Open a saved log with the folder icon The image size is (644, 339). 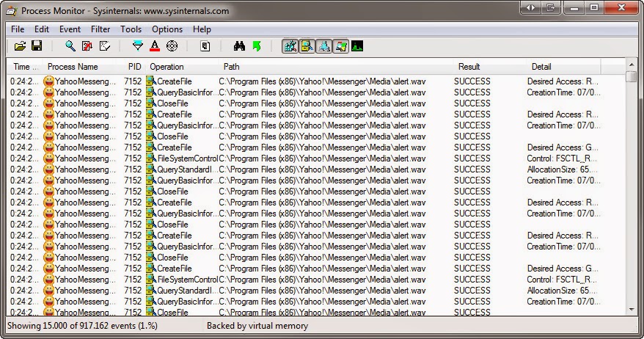[20, 46]
